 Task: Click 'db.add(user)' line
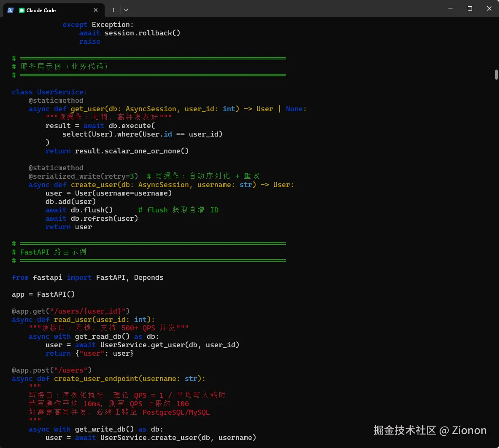[70, 201]
